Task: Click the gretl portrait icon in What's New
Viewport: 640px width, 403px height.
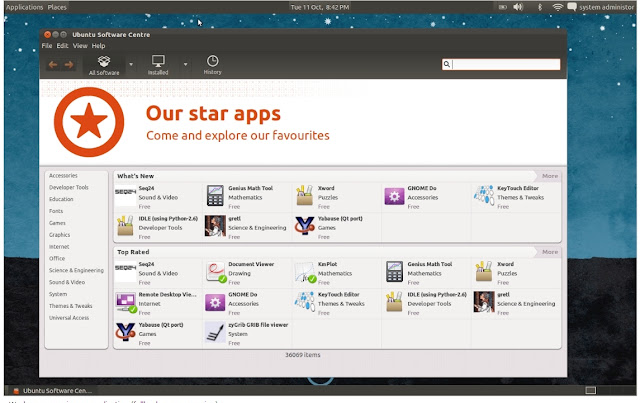Action: (x=215, y=226)
